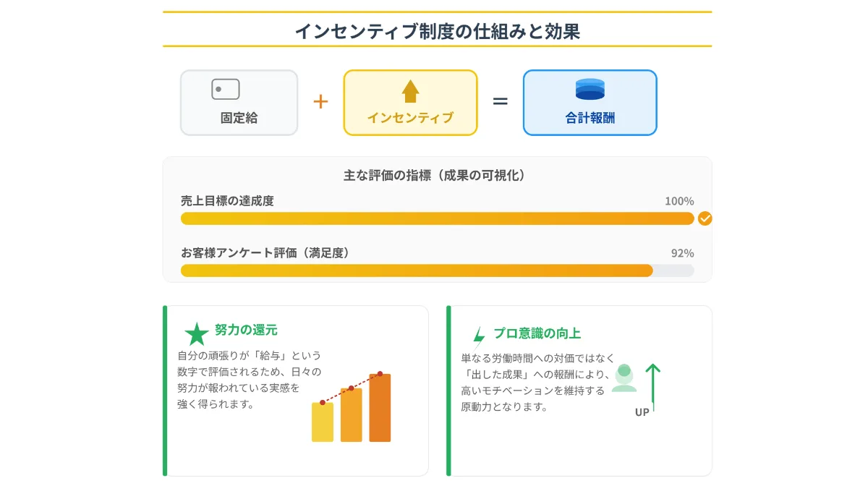Click the green star icon
The height and width of the screenshot is (486, 868).
point(197,334)
